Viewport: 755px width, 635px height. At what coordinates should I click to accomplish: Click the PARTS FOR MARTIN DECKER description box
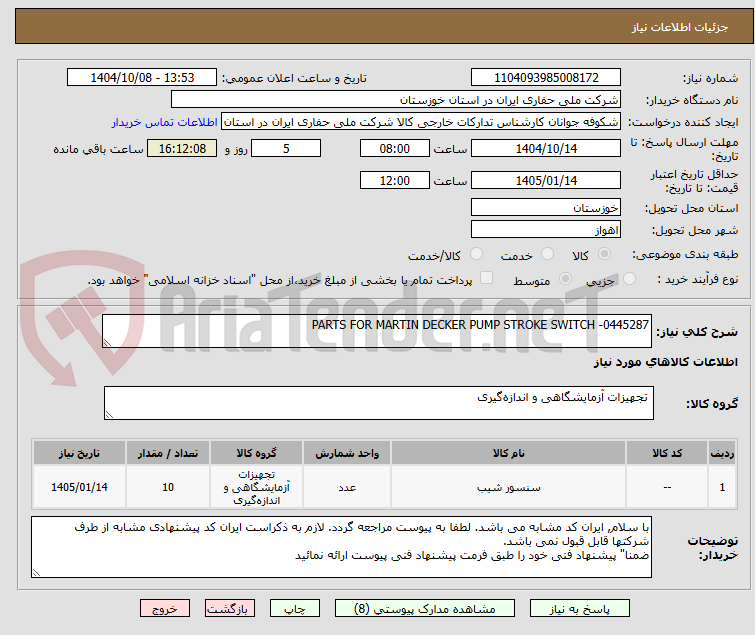377,331
